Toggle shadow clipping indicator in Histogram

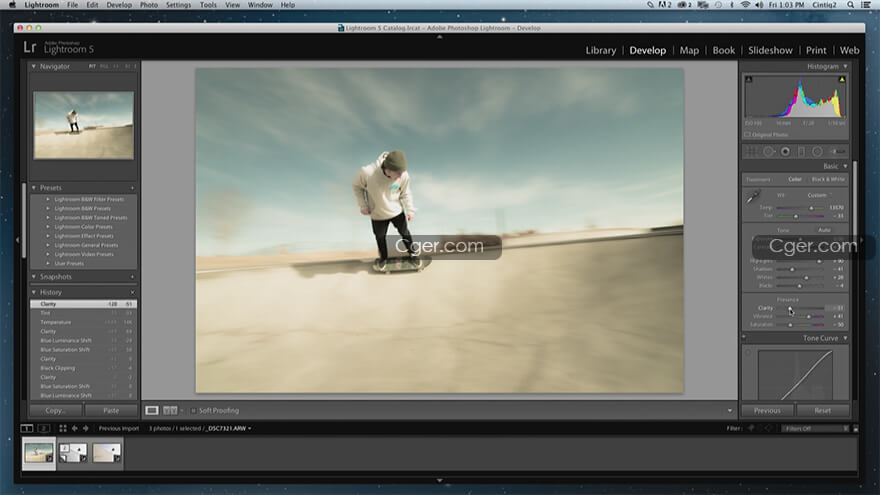point(749,80)
